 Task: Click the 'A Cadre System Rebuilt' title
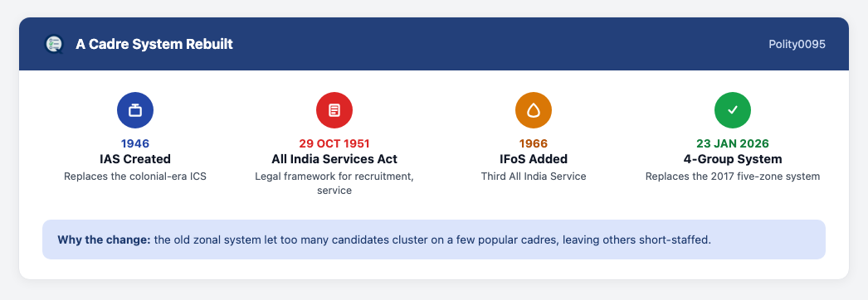click(x=154, y=44)
